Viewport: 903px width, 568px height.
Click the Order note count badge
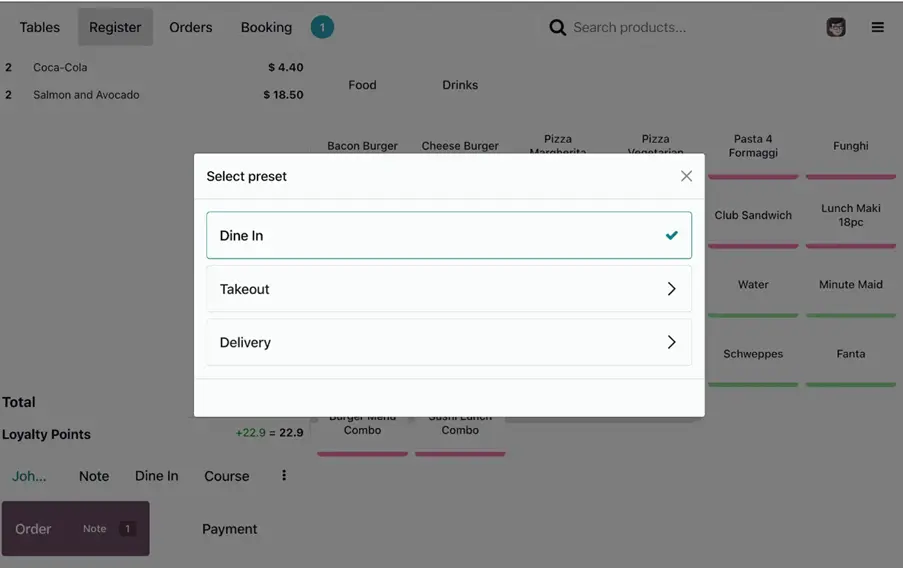coord(127,529)
